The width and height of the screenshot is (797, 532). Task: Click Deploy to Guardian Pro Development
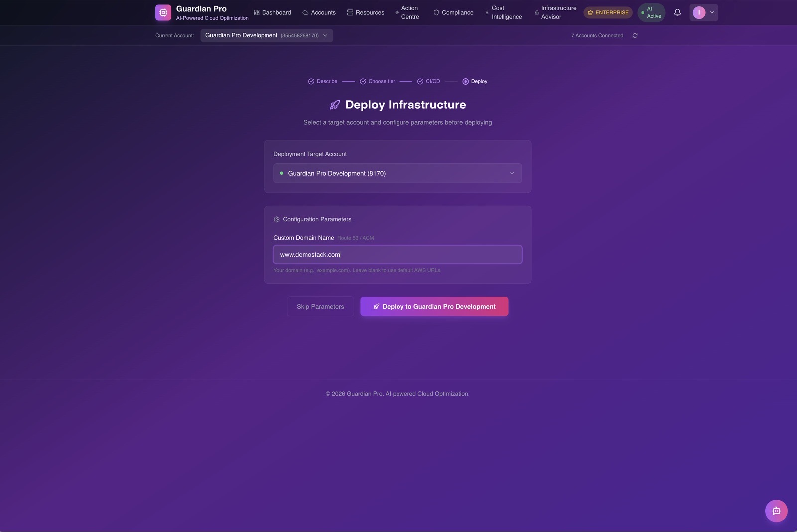(x=434, y=307)
